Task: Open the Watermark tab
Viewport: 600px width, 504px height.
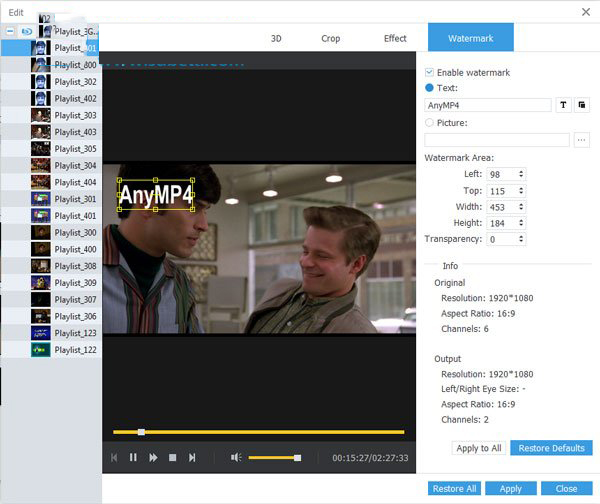Action: (471, 37)
